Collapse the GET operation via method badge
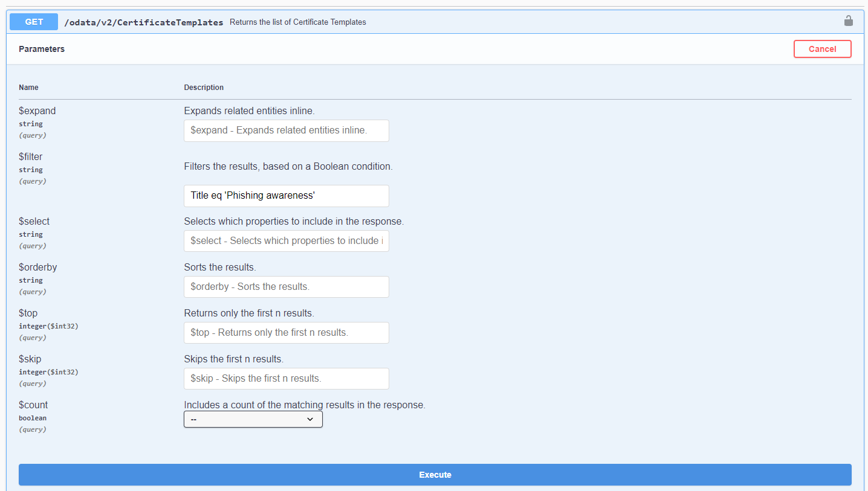 pyautogui.click(x=34, y=22)
